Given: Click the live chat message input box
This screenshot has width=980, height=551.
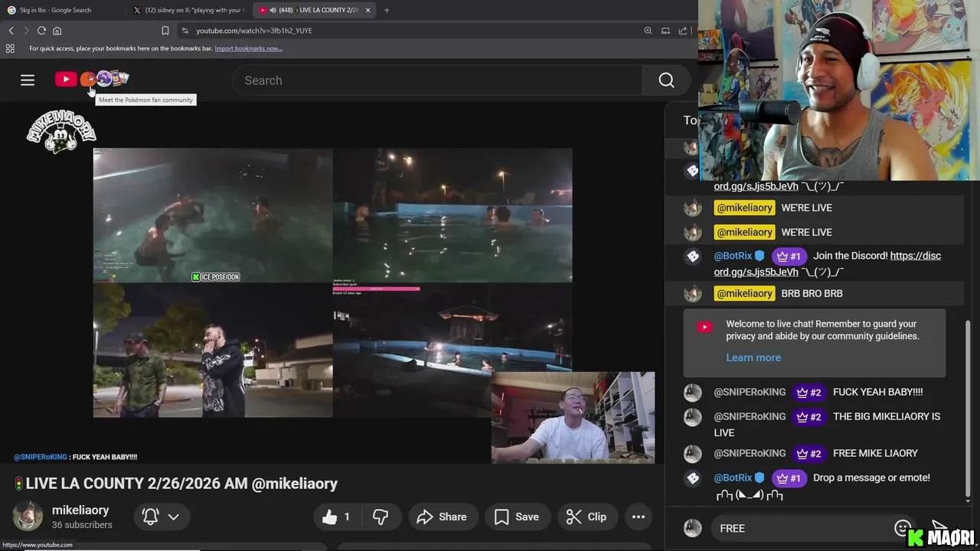Looking at the screenshot, I should point(800,528).
